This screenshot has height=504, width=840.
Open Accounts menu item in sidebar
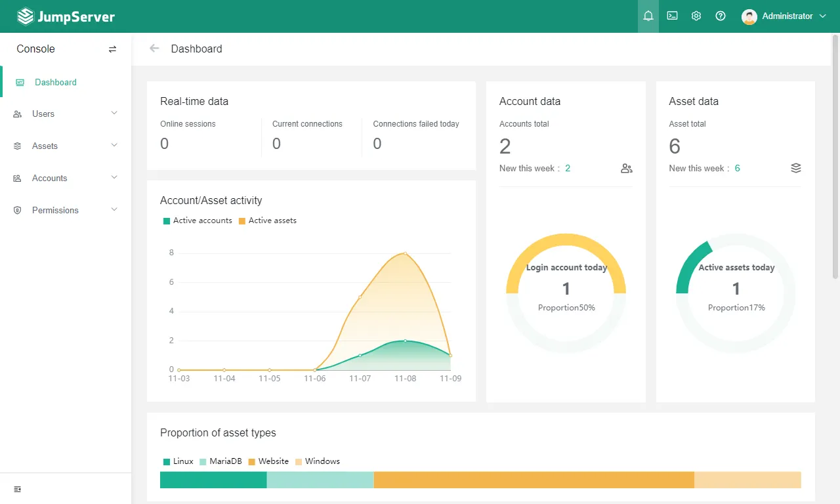[66, 178]
